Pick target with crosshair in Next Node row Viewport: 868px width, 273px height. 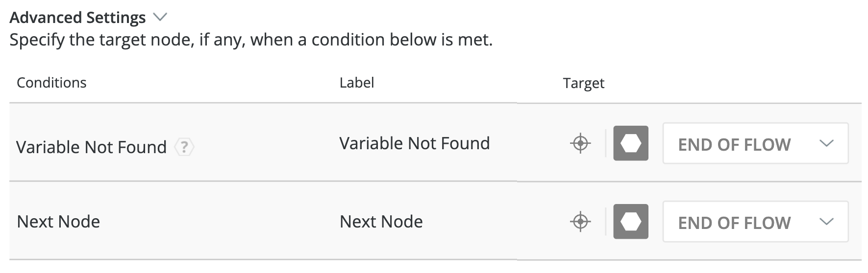580,222
